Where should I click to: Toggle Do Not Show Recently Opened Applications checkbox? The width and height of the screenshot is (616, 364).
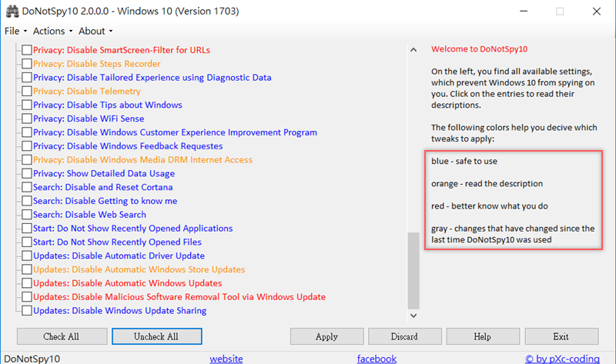point(27,228)
